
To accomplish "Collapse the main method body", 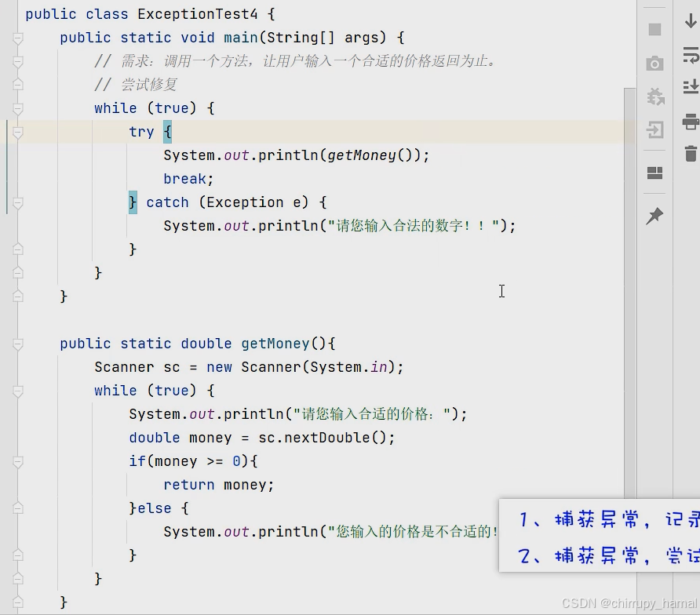I will (18, 37).
